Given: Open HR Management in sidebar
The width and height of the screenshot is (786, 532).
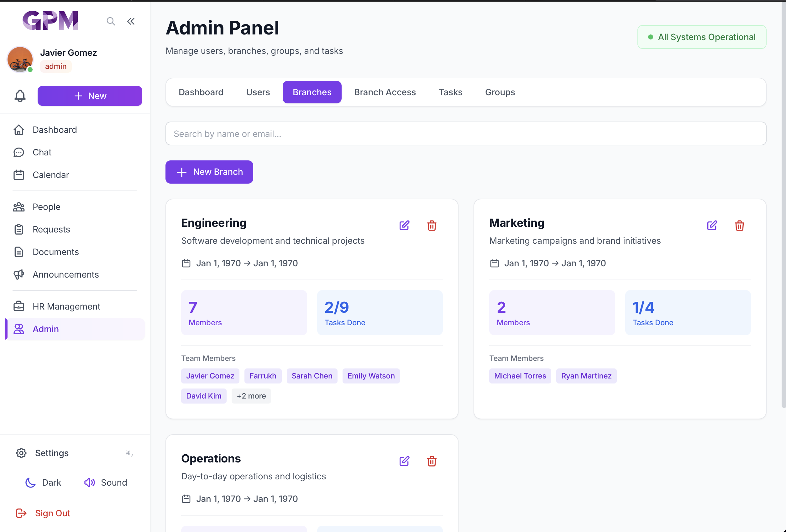Looking at the screenshot, I should click(75, 306).
